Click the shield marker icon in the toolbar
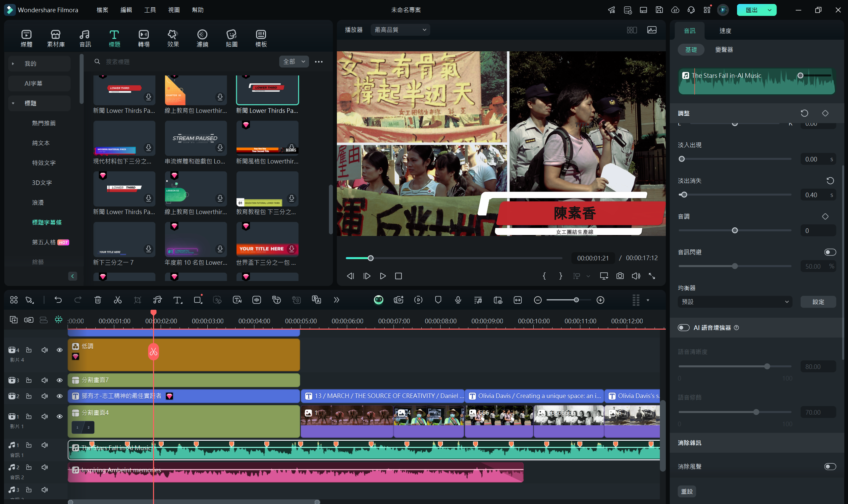This screenshot has height=504, width=848. coord(438,300)
